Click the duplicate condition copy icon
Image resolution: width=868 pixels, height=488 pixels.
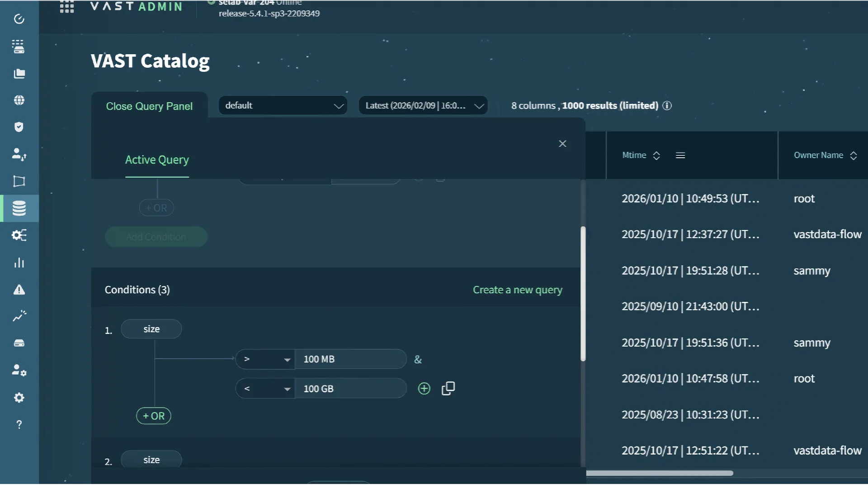[448, 389]
